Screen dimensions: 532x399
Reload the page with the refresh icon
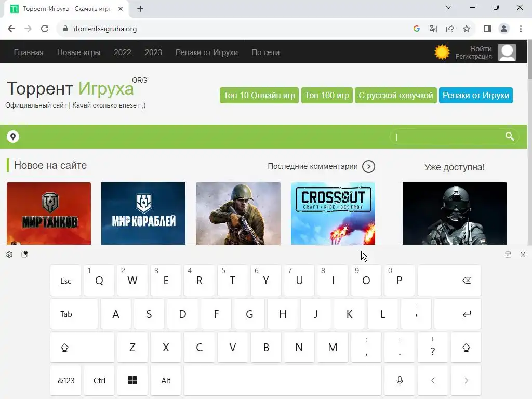coord(45,29)
